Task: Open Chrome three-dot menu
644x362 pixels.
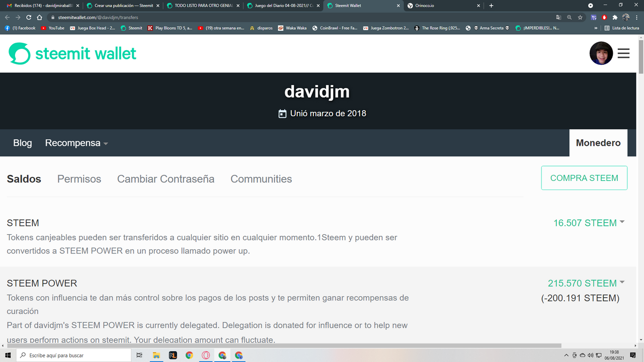Action: (x=637, y=17)
